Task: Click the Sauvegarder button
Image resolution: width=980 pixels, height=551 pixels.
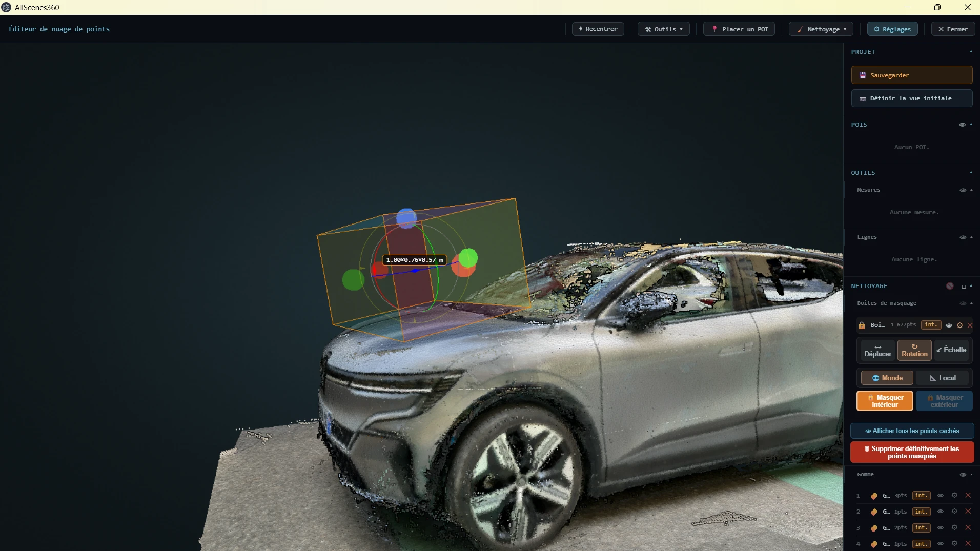Action: click(x=912, y=75)
